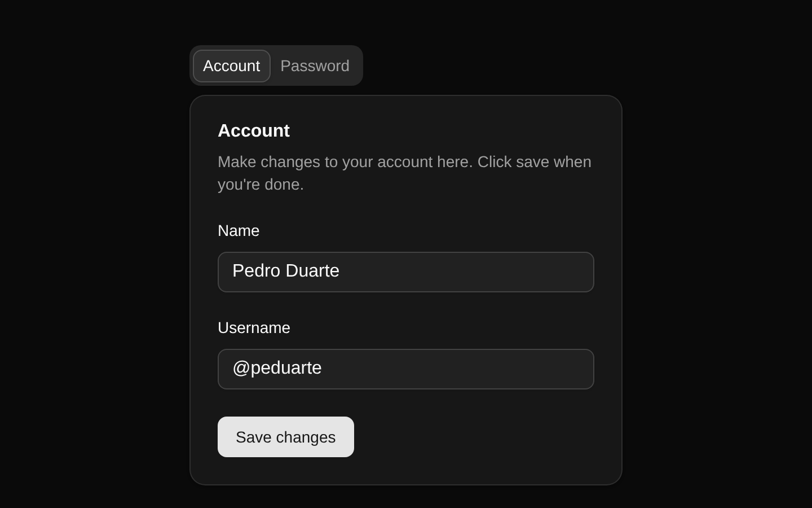Screen dimensions: 812x508
Task: Place cursor in the Pedro Duarte text
Action: tap(286, 271)
